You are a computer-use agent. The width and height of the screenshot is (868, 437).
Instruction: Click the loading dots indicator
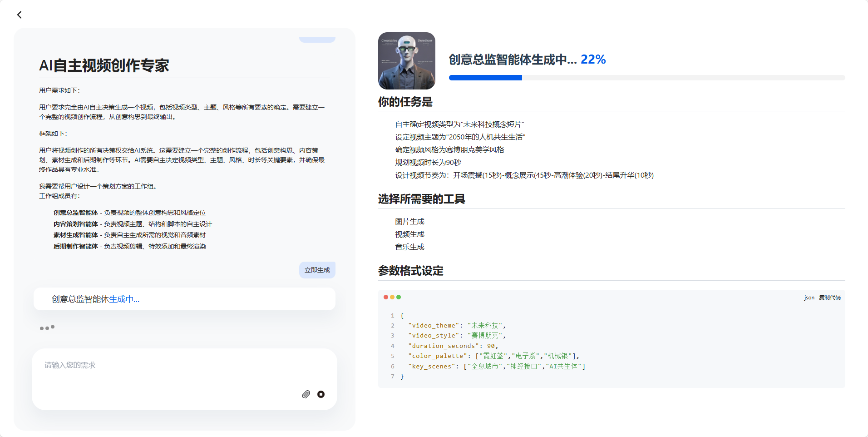(47, 328)
